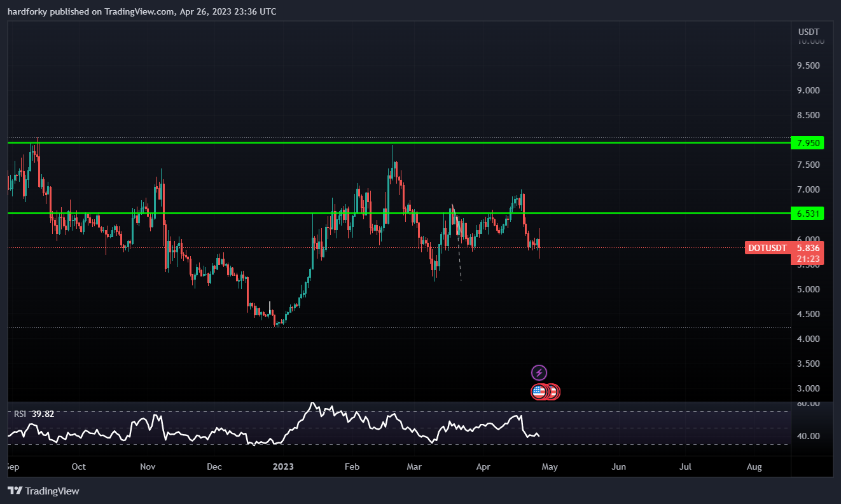Viewport: 841px width, 504px height.
Task: Click the green 7.950 price label
Action: 807,142
